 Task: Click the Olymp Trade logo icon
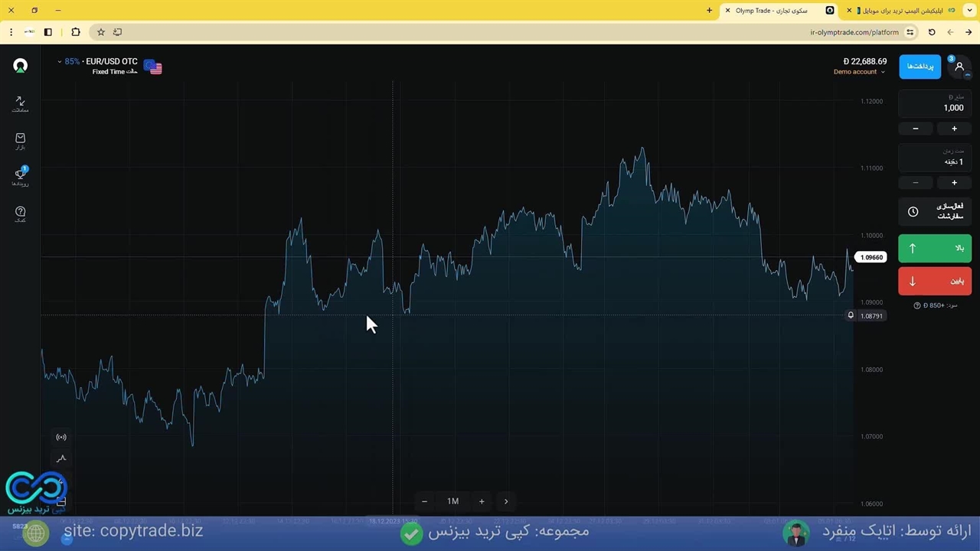pyautogui.click(x=21, y=66)
